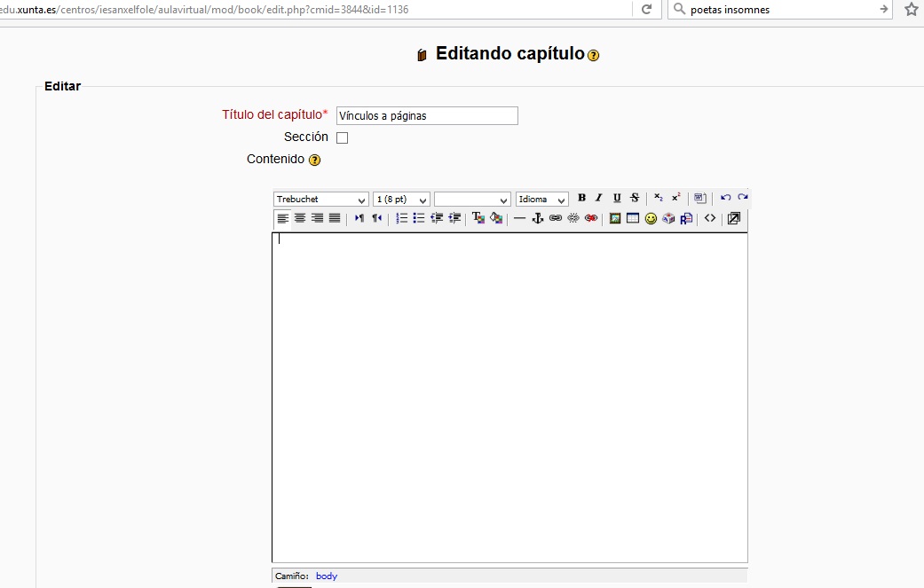
Task: Insert a table into the content
Action: pos(632,218)
